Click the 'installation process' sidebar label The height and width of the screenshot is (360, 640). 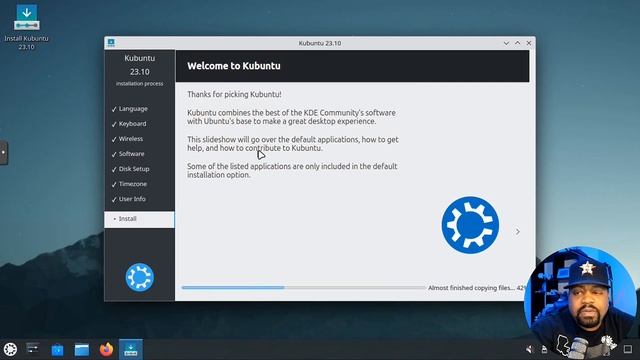pos(140,84)
